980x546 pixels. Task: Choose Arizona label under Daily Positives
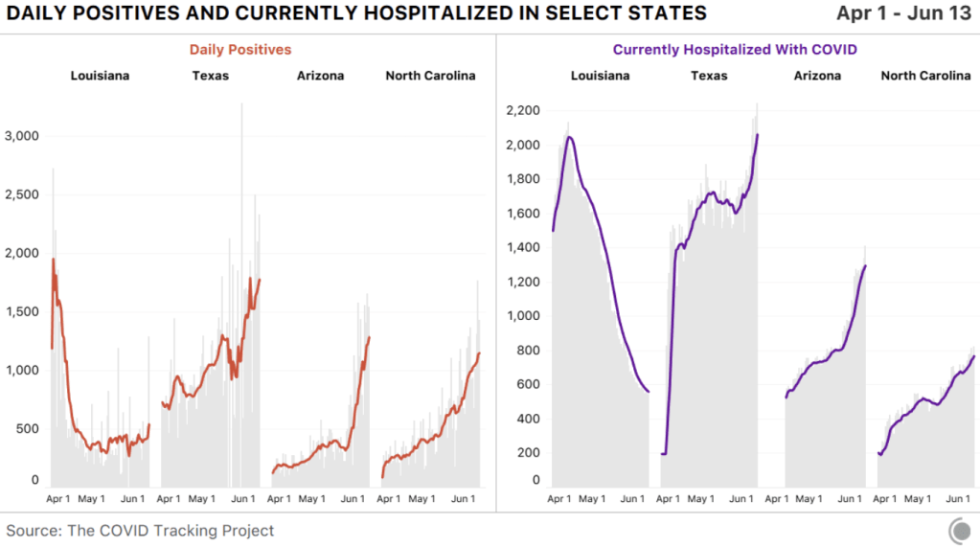coord(320,76)
